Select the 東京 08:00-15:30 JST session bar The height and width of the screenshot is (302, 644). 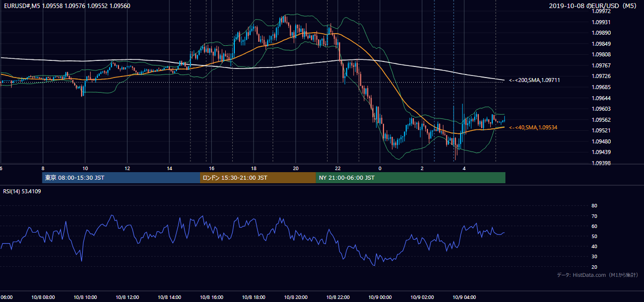coord(121,178)
